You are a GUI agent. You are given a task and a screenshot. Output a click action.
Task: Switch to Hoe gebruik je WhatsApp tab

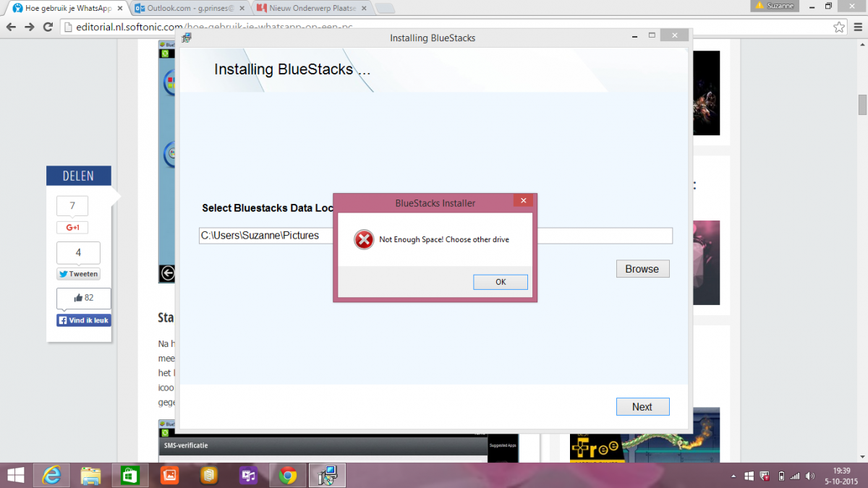(67, 8)
